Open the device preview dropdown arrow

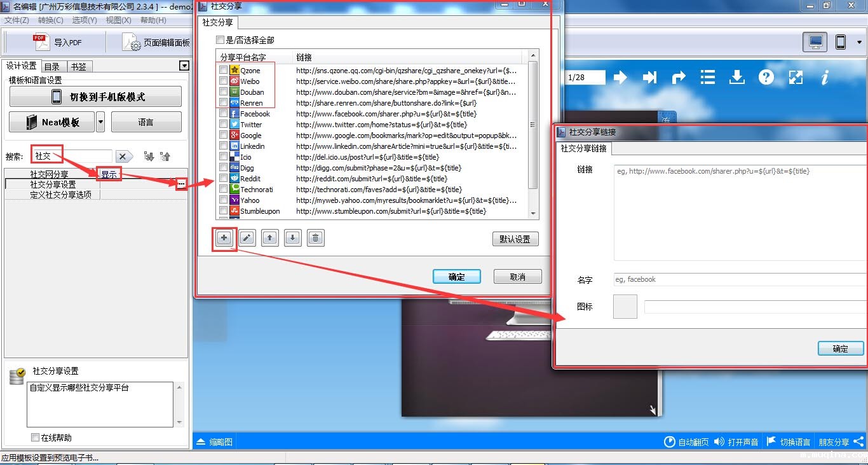pos(860,43)
